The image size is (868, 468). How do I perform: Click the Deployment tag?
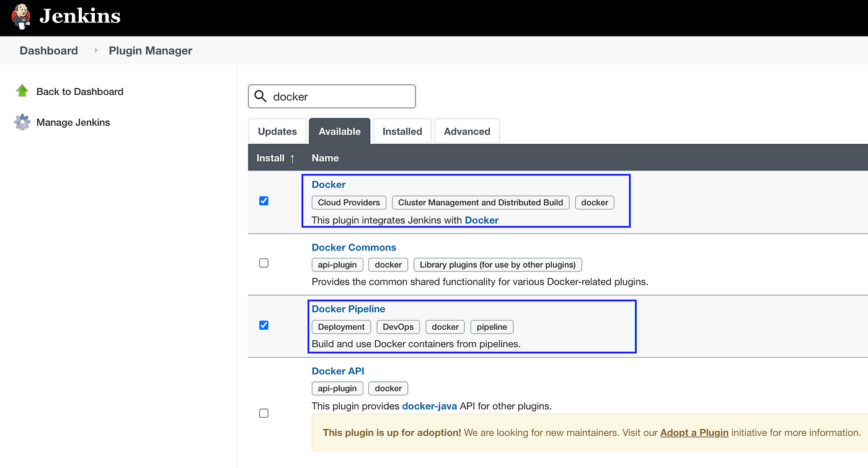pyautogui.click(x=342, y=327)
